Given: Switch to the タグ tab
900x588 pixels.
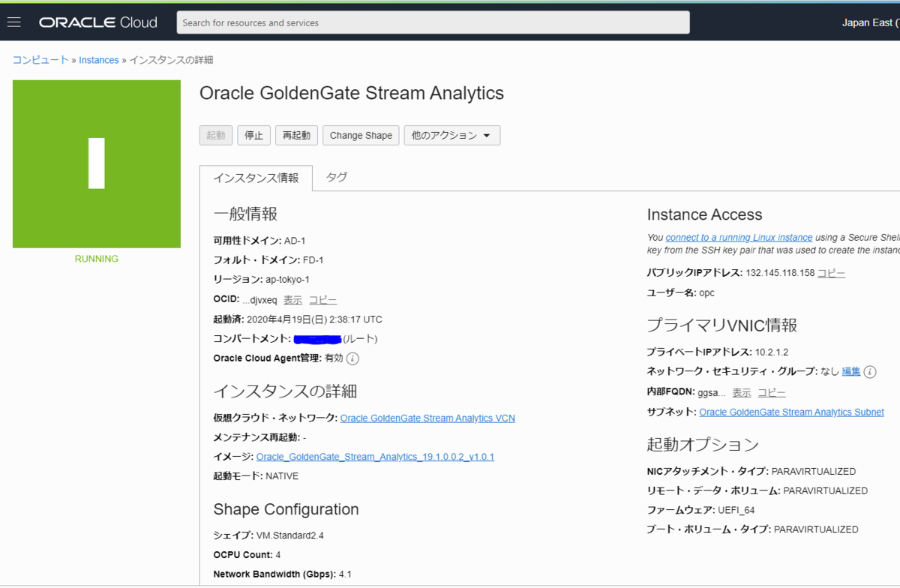Looking at the screenshot, I should pyautogui.click(x=337, y=177).
